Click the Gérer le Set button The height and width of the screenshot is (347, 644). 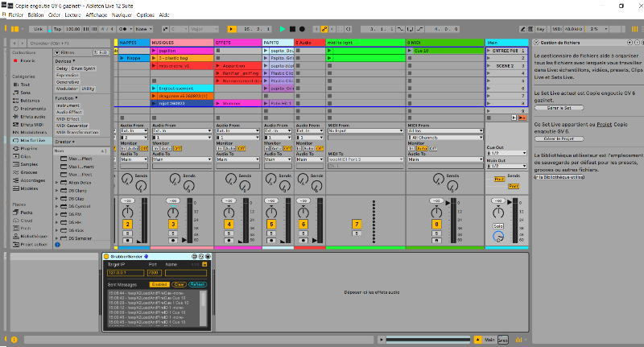pyautogui.click(x=559, y=107)
